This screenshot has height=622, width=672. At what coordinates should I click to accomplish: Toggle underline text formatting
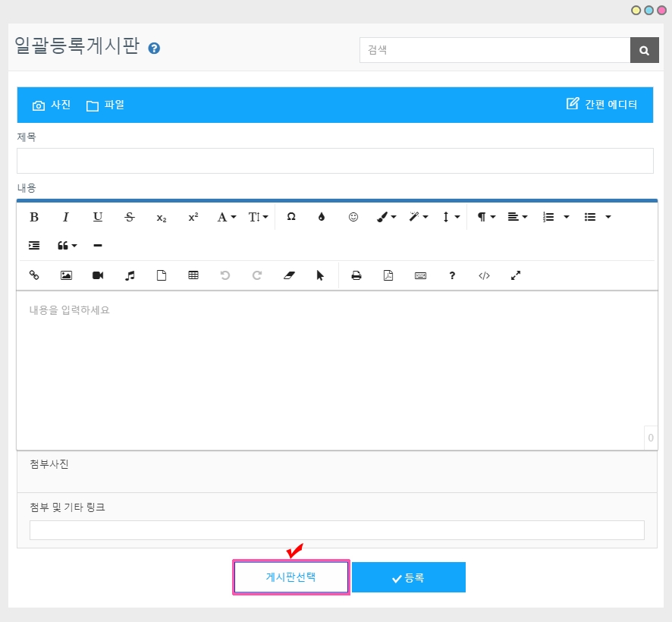click(98, 217)
